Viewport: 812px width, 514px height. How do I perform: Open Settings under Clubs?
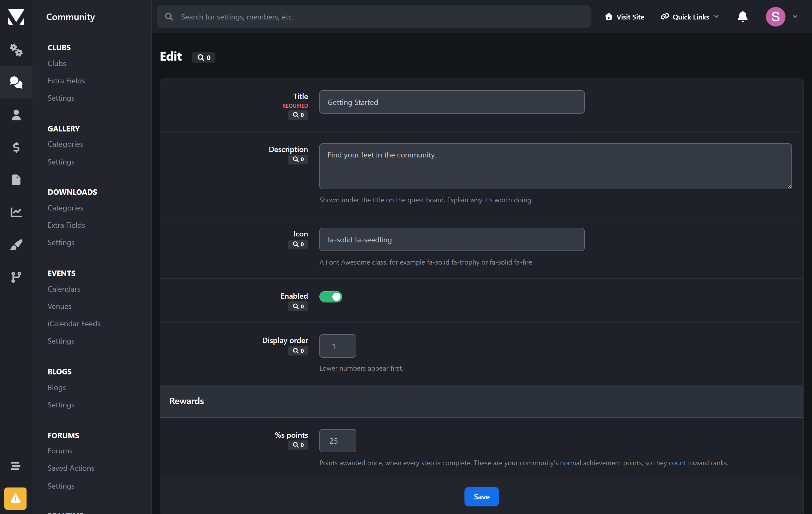(x=61, y=98)
